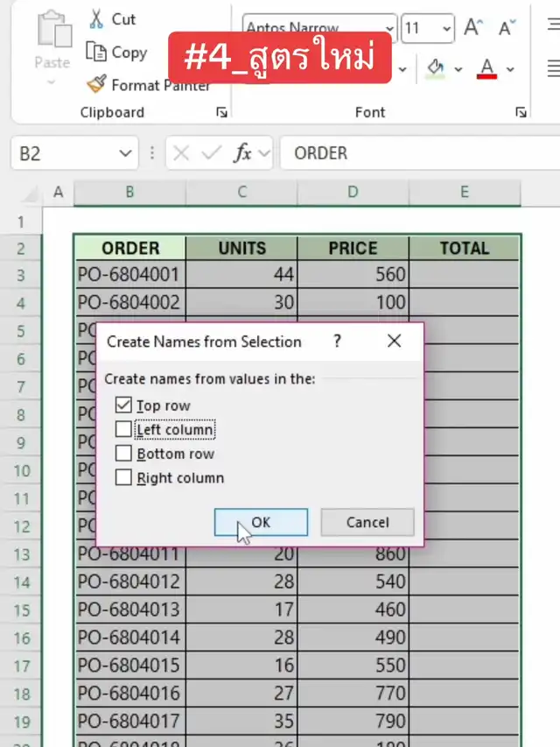Select the Format Painter brush
This screenshot has height=747, width=560.
click(x=96, y=85)
